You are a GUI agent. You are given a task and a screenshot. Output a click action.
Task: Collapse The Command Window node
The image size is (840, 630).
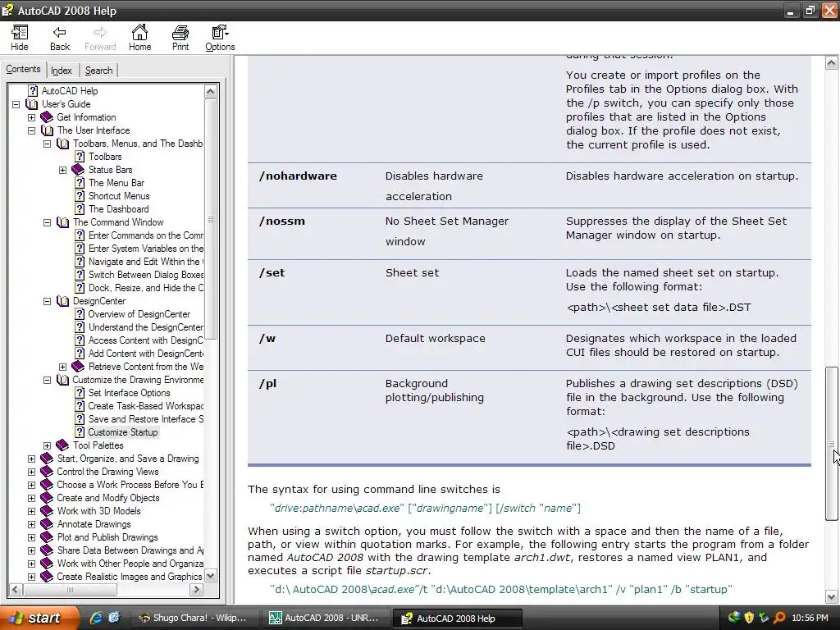tap(47, 223)
